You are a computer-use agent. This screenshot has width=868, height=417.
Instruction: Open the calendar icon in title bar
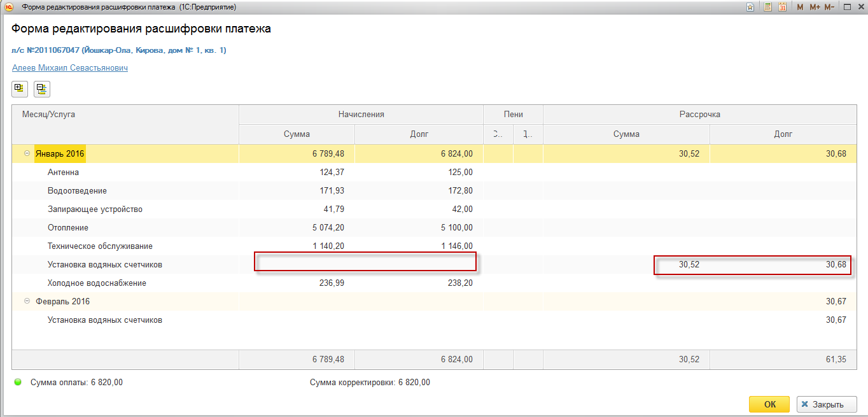coord(782,7)
